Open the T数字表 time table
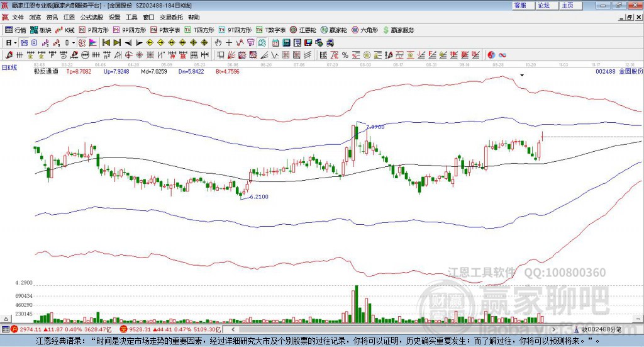The height and width of the screenshot is (347, 644). pos(270,30)
